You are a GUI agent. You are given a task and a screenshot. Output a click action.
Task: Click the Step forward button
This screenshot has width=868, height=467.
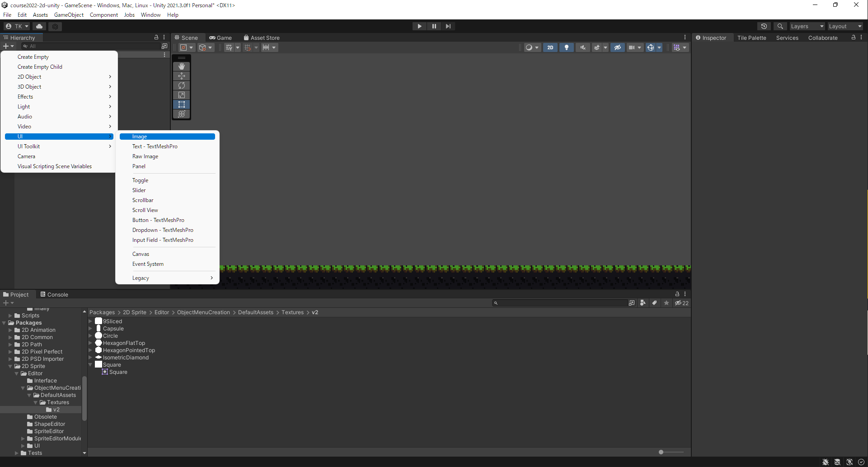coord(448,26)
